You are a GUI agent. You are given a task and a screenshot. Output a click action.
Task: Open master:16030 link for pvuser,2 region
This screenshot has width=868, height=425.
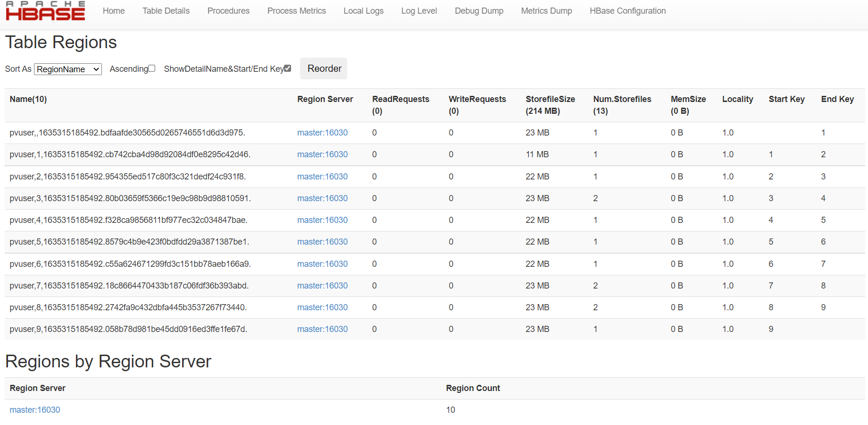(322, 177)
